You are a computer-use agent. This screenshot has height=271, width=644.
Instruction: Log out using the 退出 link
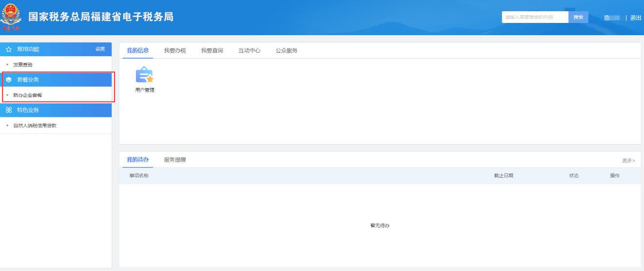coord(636,18)
